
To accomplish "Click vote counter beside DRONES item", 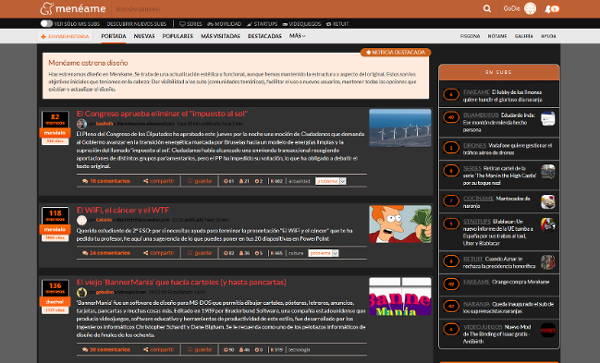I will click(x=451, y=148).
